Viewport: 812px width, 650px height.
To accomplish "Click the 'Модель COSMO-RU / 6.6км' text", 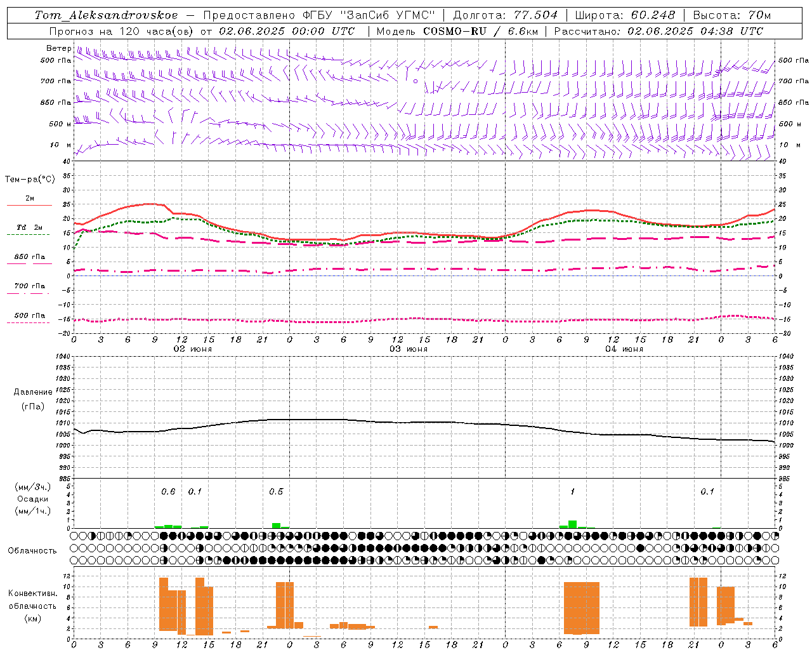I will (457, 31).
